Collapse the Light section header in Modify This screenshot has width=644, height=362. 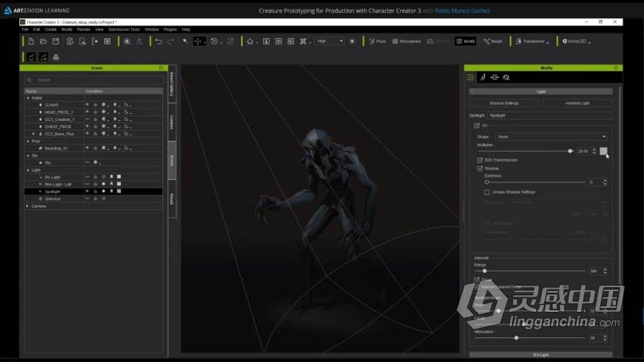(x=541, y=91)
